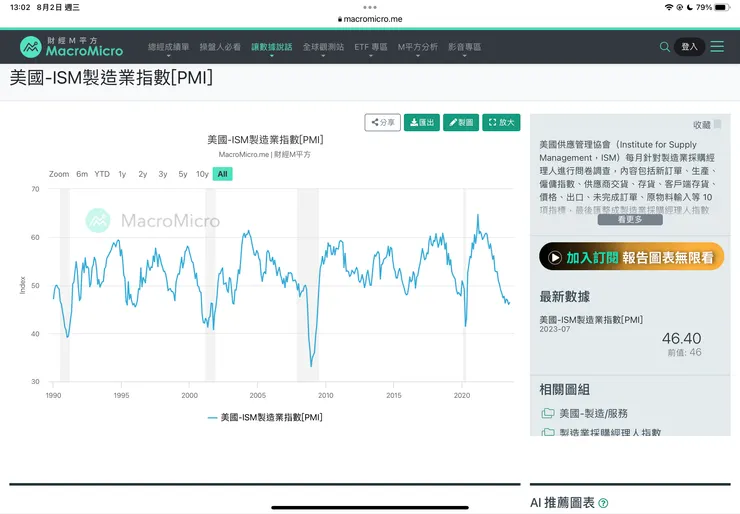Open the 讓數據說話 menu
This screenshot has width=740, height=514.
(x=271, y=47)
